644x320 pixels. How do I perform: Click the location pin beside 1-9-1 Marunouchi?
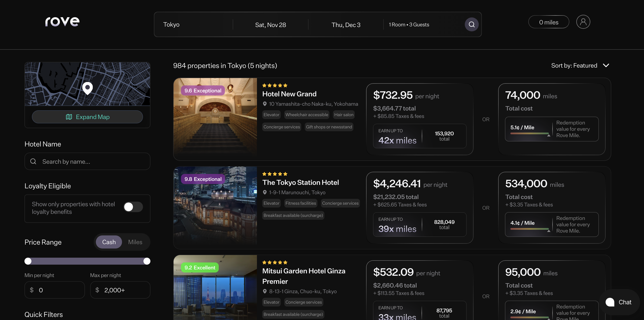coord(265,192)
